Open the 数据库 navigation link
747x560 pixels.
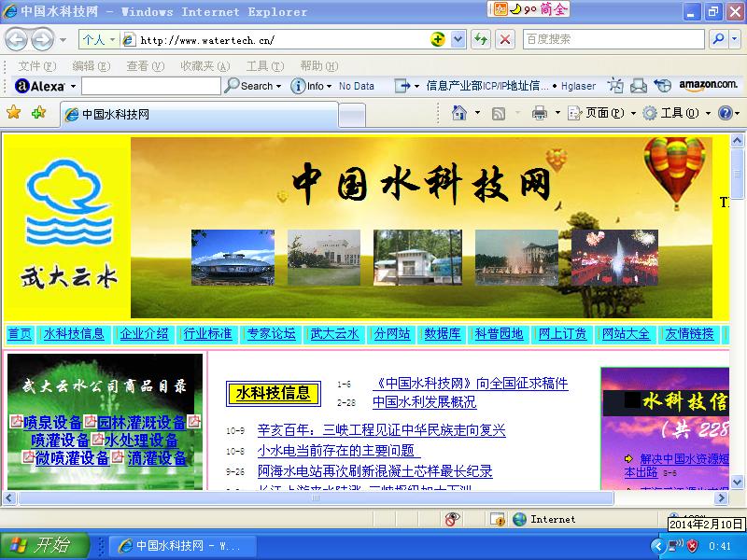pyautogui.click(x=443, y=333)
